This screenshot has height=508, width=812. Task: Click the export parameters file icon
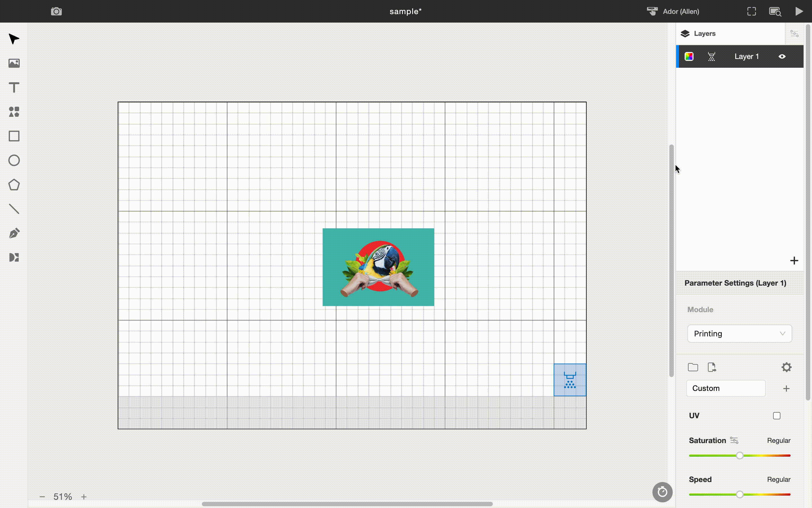(712, 367)
